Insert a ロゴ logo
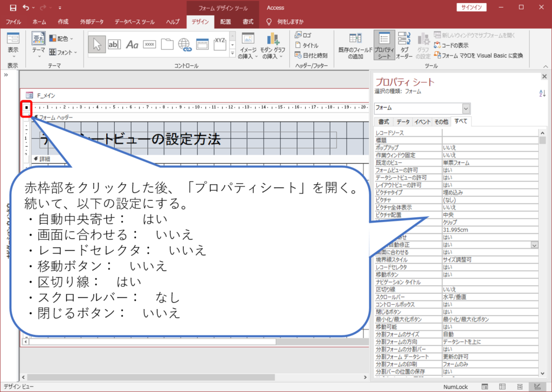Image resolution: width=552 pixels, height=392 pixels. click(303, 35)
